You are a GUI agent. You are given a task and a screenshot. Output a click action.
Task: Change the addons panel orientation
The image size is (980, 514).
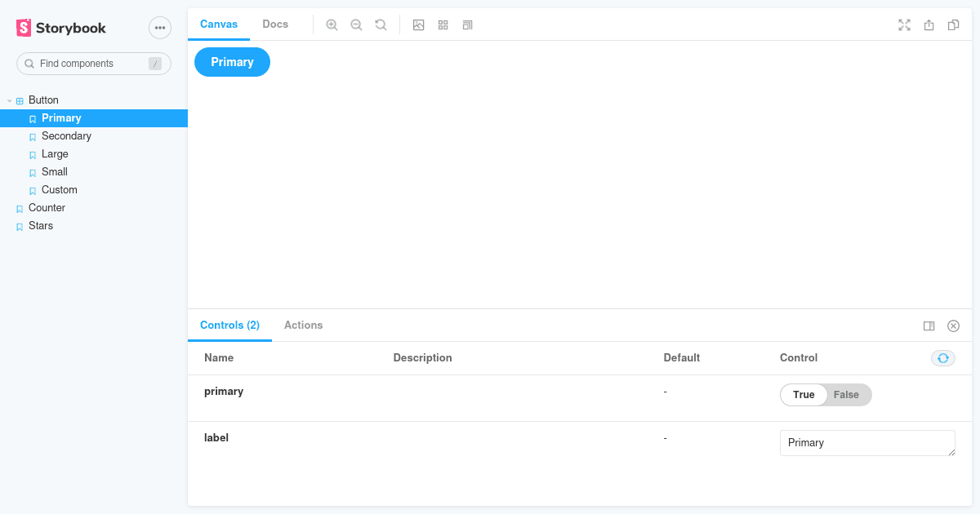[x=929, y=326]
